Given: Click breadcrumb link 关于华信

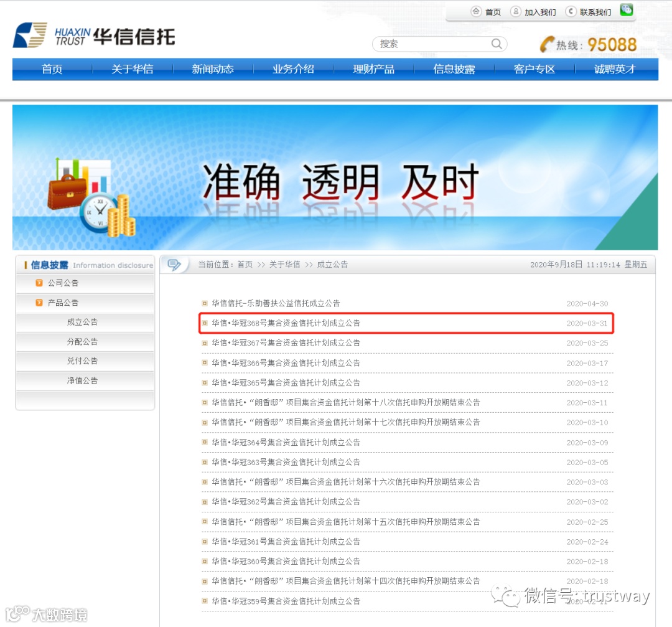Looking at the screenshot, I should [x=284, y=265].
